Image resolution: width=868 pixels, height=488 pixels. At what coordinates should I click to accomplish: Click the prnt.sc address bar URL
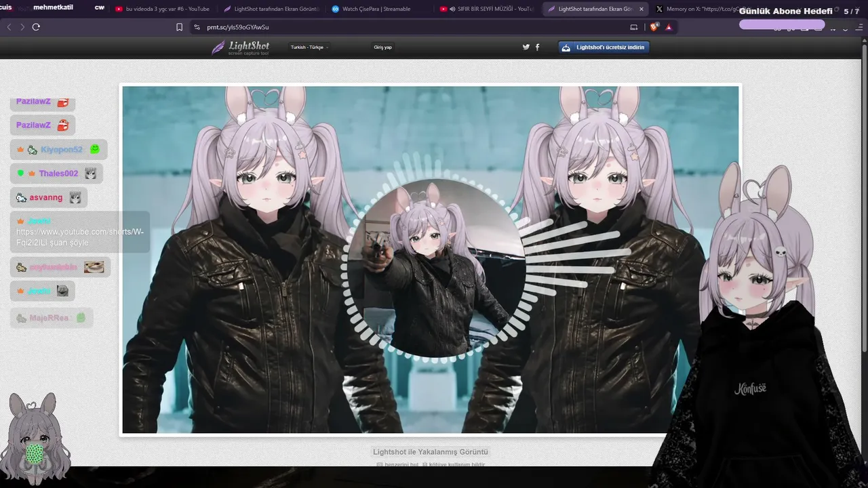click(x=238, y=27)
